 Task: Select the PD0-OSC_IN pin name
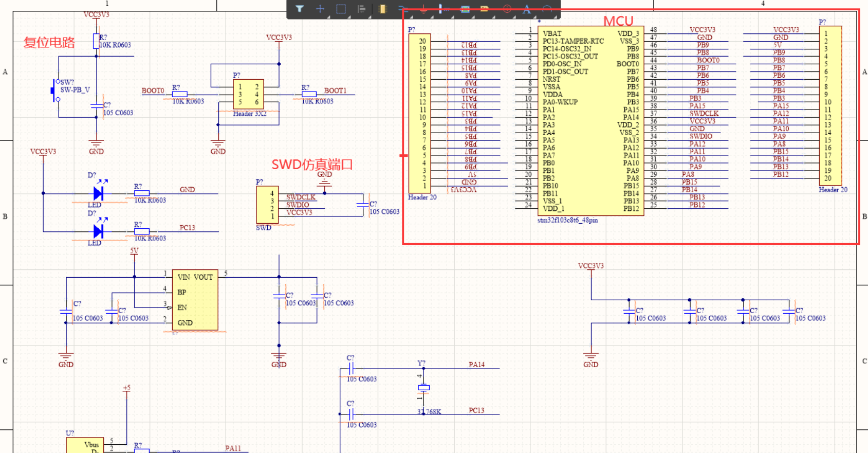click(x=562, y=64)
